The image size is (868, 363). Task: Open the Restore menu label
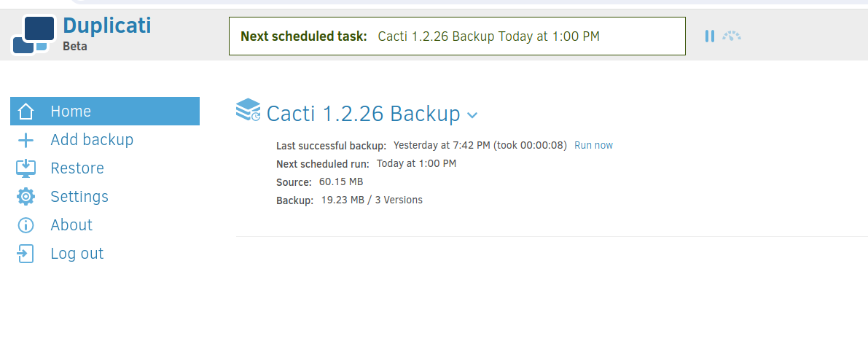(x=77, y=168)
